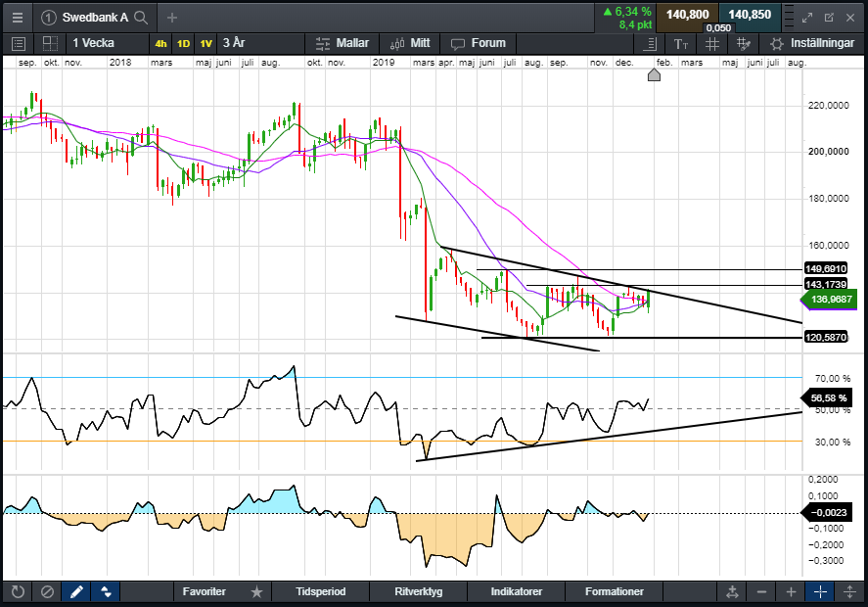Click the auto-scale chart icon

732,592
